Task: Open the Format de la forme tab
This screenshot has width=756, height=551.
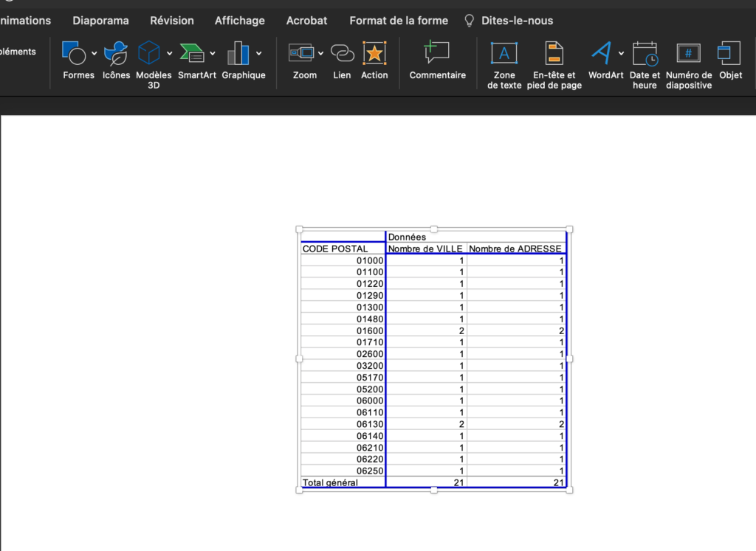Action: 398,21
